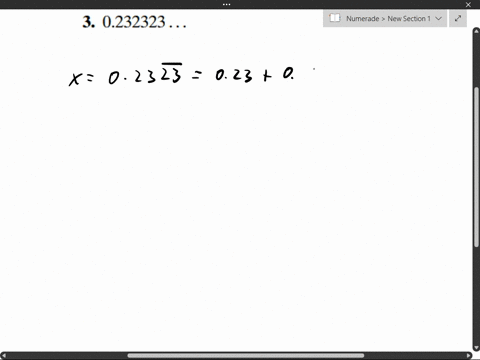This screenshot has width=480, height=360.
Task: Click the scroll down arrow on vertical scrollbar
Action: (x=476, y=348)
